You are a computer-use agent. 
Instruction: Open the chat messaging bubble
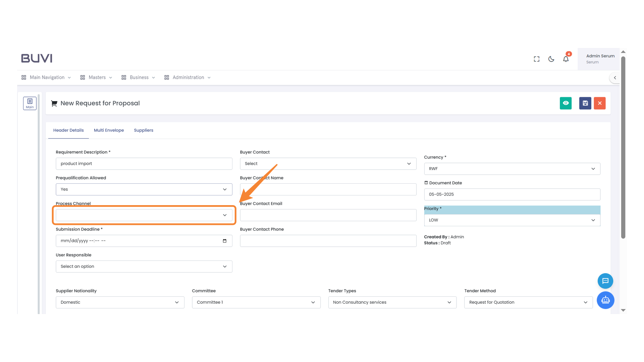(605, 281)
